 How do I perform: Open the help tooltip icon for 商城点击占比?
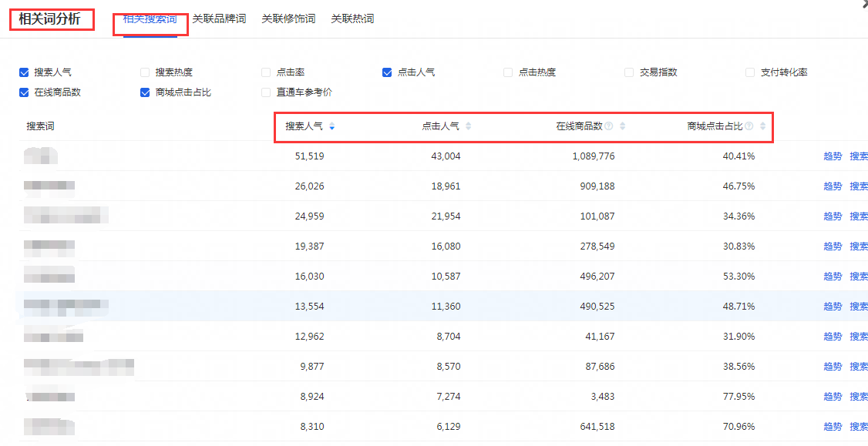749,126
